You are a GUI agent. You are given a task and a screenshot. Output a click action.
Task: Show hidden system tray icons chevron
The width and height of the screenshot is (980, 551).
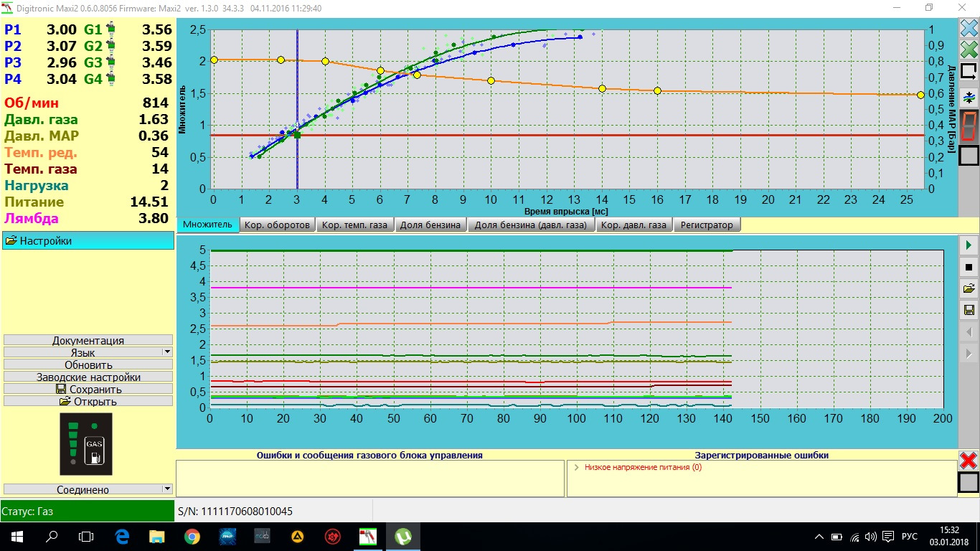820,537
